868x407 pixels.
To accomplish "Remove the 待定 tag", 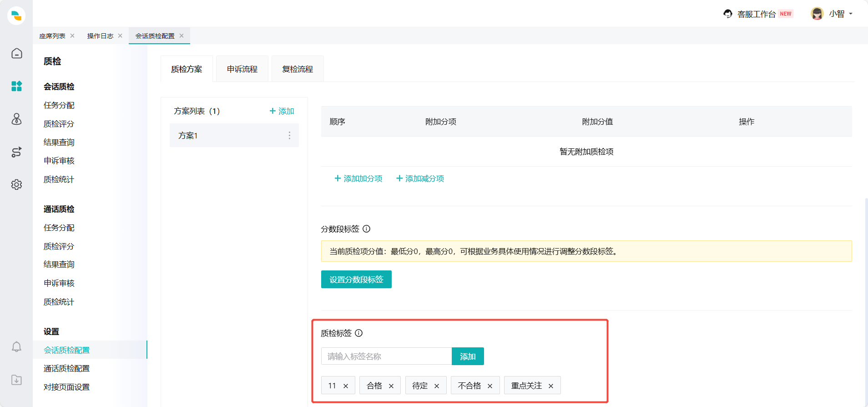I will pyautogui.click(x=437, y=386).
